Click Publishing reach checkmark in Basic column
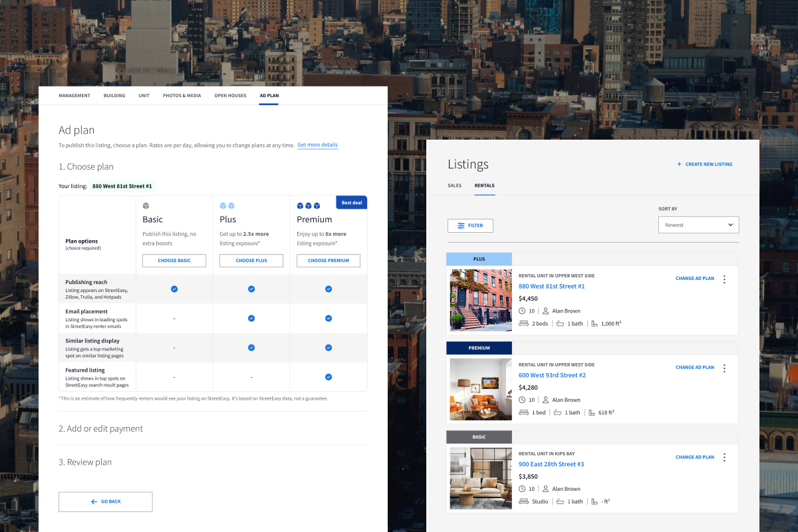 click(174, 289)
